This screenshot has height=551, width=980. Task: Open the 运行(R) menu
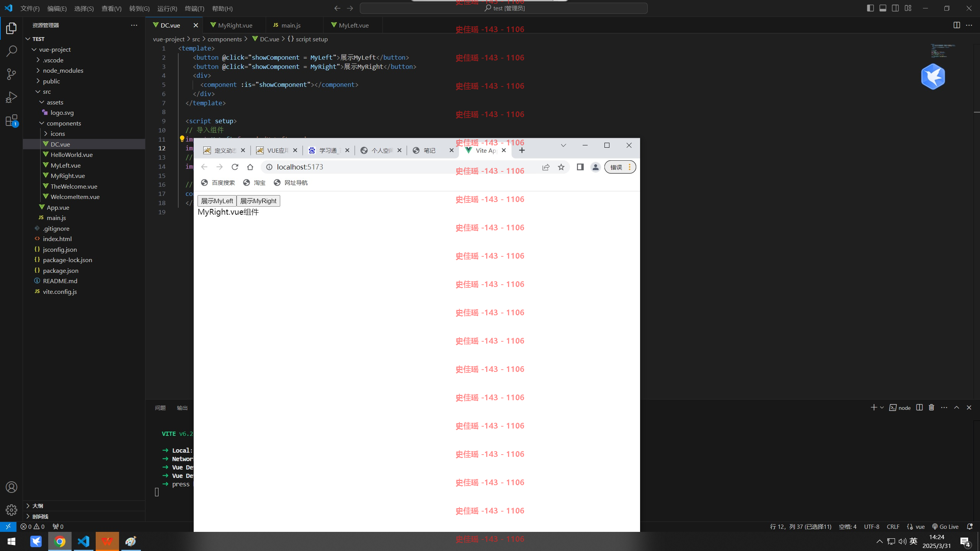(167, 8)
